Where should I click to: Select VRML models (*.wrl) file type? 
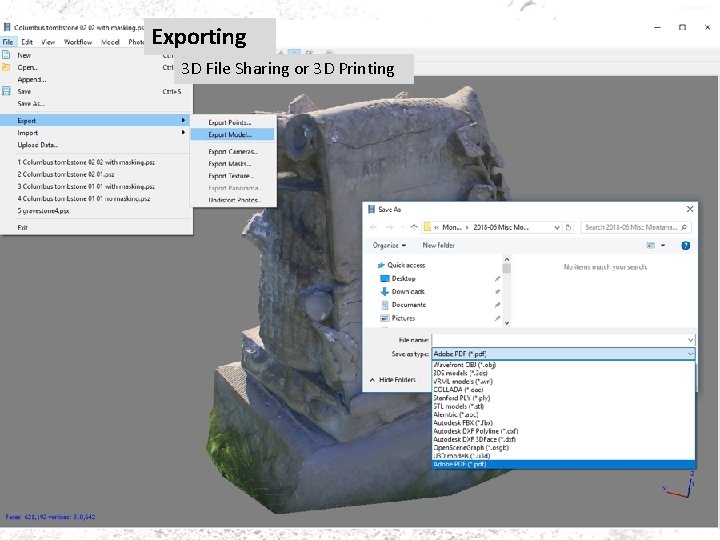pos(563,382)
